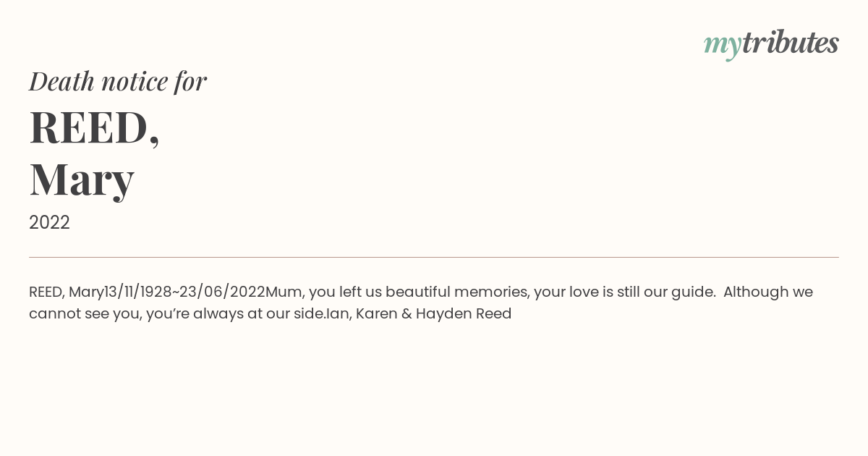The height and width of the screenshot is (456, 868).
Task: Click the names "Ian, Karen & Hayden Reed"
Action: 419,314
